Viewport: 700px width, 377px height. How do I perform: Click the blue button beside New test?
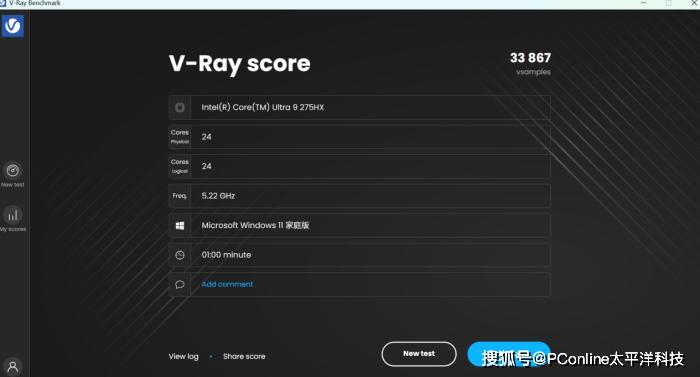click(509, 354)
